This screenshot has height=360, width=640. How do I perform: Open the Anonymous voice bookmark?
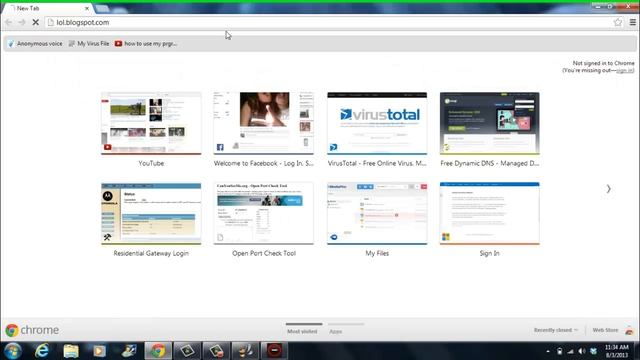coord(35,44)
